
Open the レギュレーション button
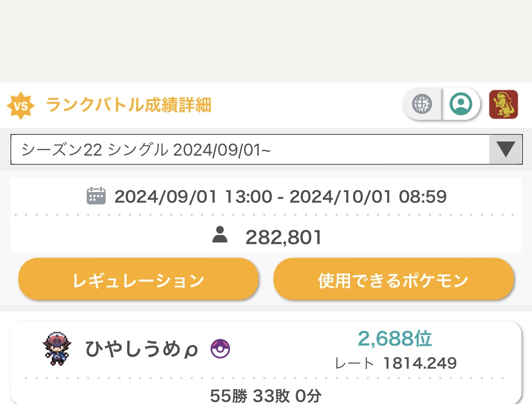(x=138, y=279)
